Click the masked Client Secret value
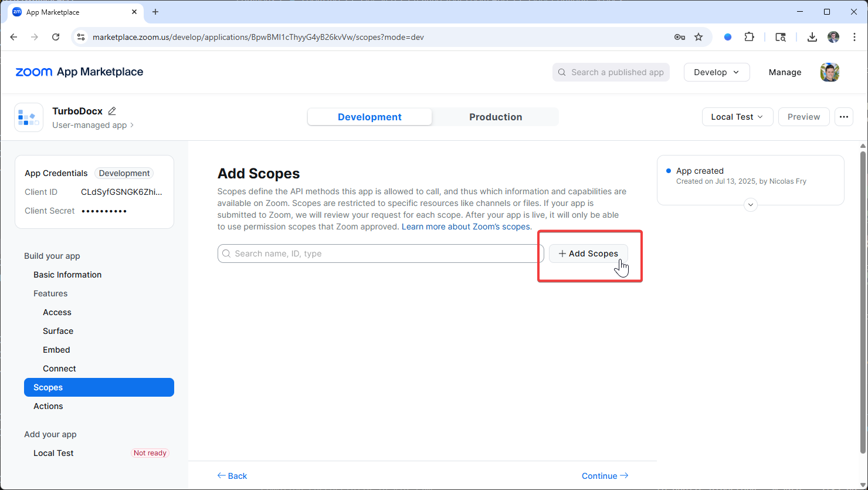 [x=104, y=211]
